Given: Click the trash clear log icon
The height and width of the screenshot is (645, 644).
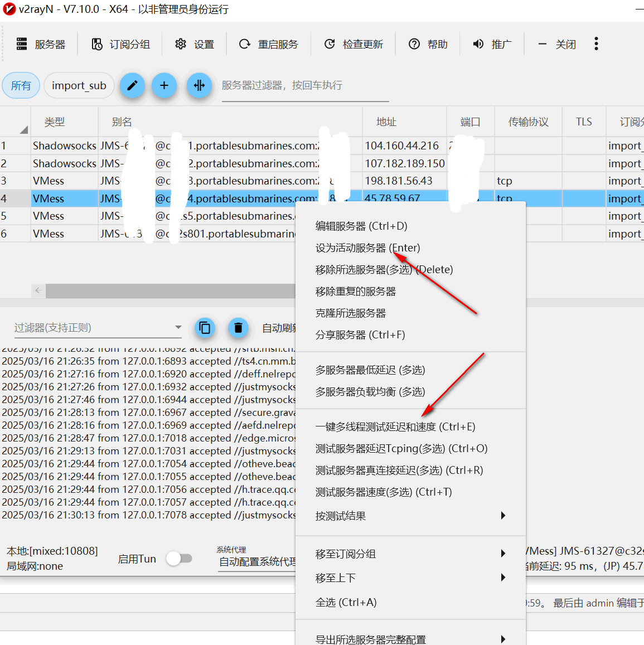Looking at the screenshot, I should pos(238,328).
